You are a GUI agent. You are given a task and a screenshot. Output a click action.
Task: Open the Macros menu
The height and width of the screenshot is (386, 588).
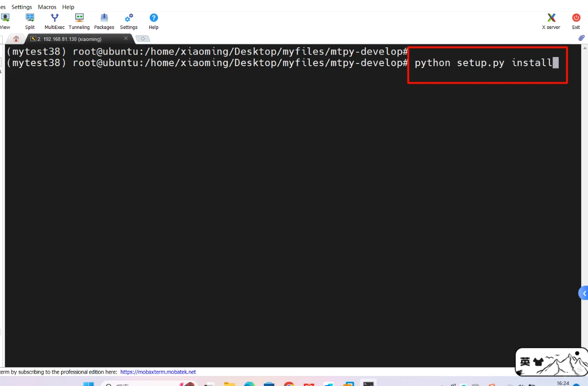[x=47, y=7]
